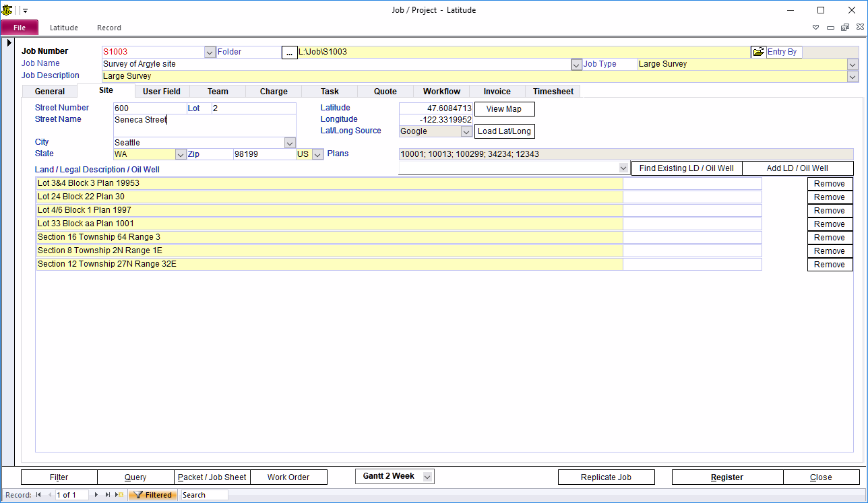The height and width of the screenshot is (503, 868).
Task: Click the folder browse ellipsis button
Action: pos(289,53)
